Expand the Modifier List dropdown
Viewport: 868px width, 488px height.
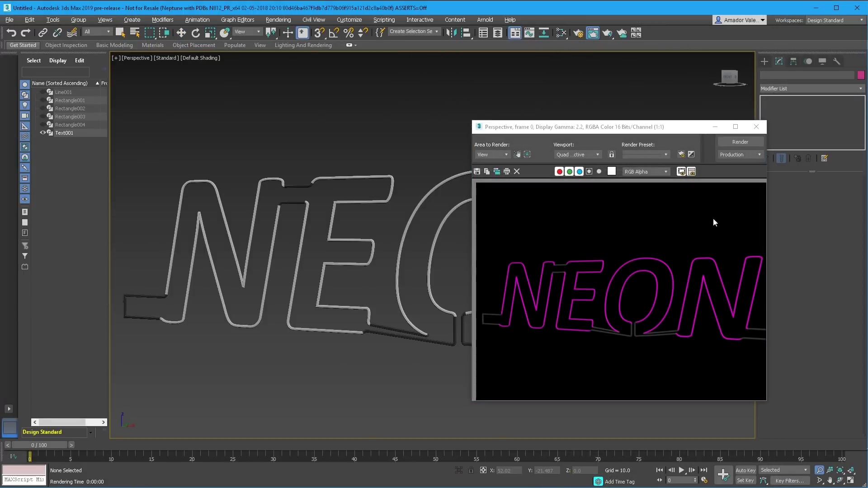(x=812, y=89)
